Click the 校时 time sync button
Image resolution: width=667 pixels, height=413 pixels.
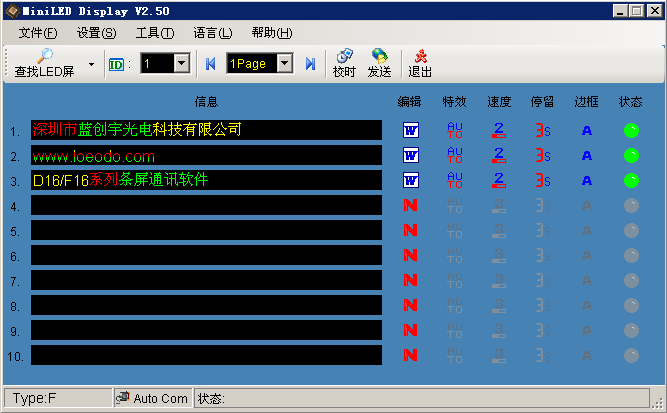[344, 63]
